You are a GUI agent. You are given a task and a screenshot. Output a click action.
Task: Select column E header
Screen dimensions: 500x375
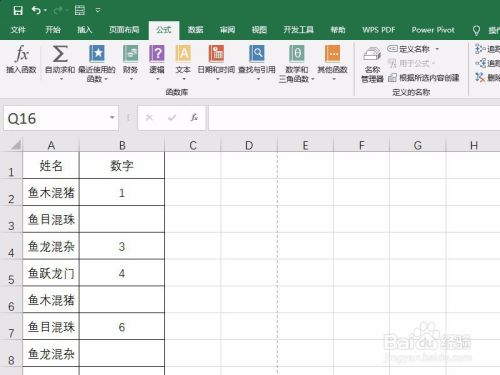305,145
